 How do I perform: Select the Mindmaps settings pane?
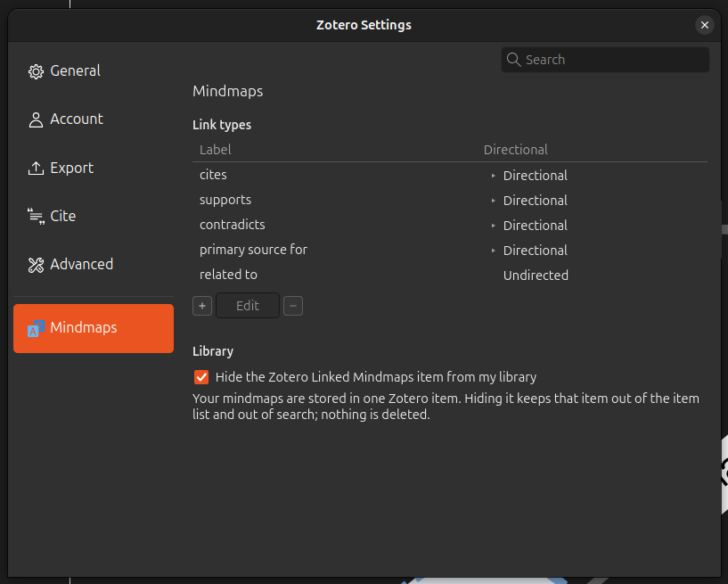point(94,328)
